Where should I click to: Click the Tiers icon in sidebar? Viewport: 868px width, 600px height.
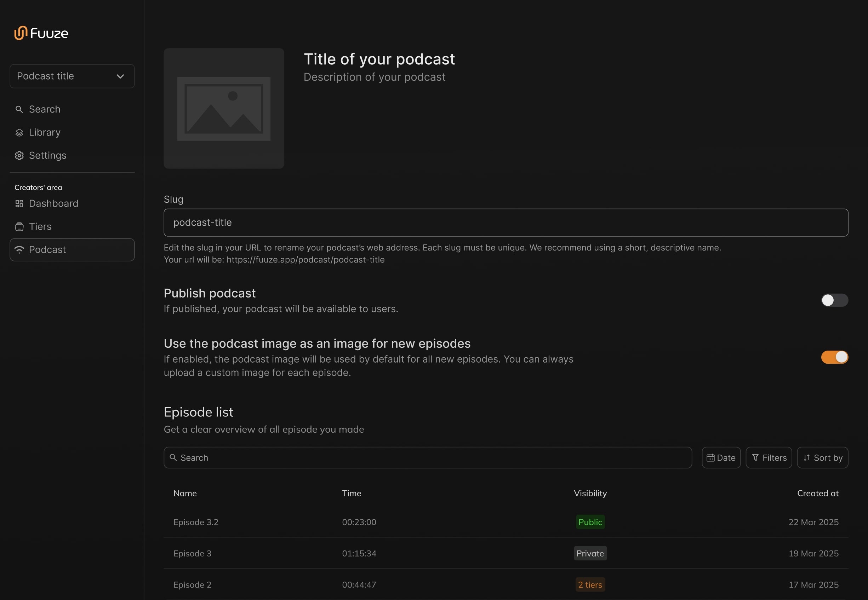point(19,227)
